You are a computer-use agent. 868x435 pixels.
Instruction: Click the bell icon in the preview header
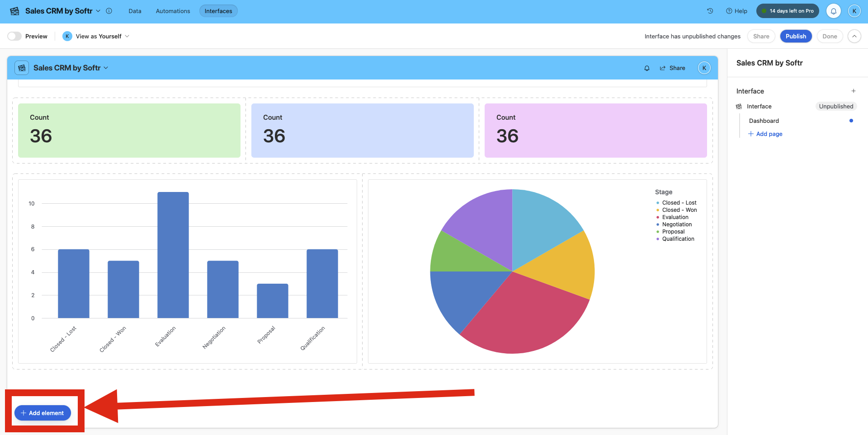[x=647, y=68]
